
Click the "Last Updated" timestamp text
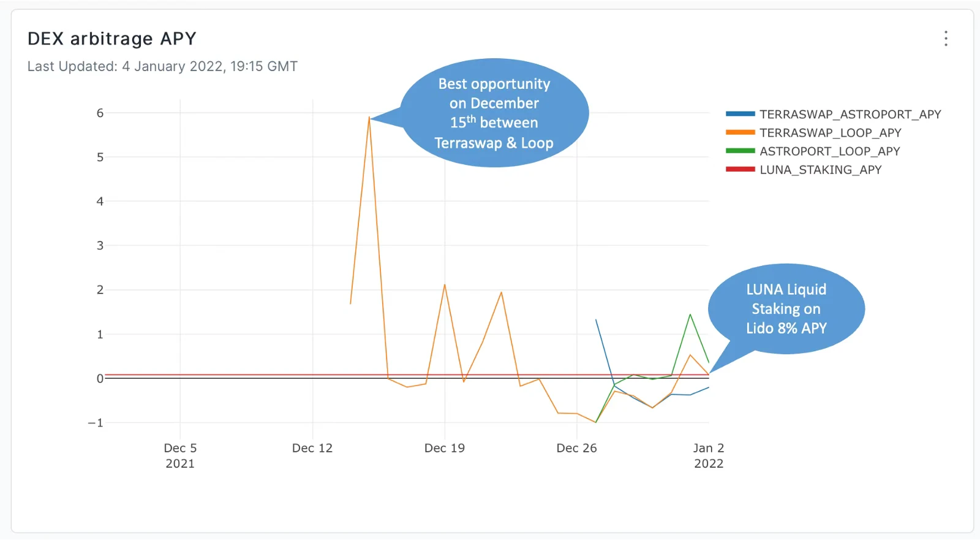coord(162,66)
